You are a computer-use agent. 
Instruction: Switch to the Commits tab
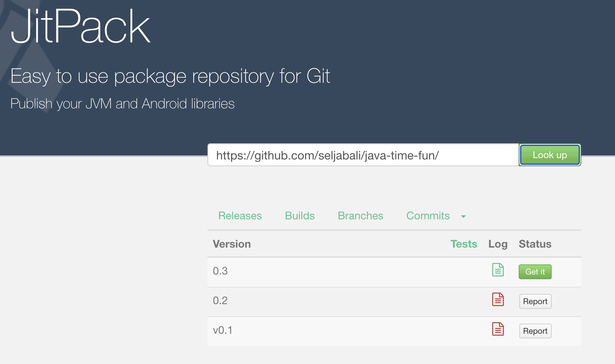point(428,216)
